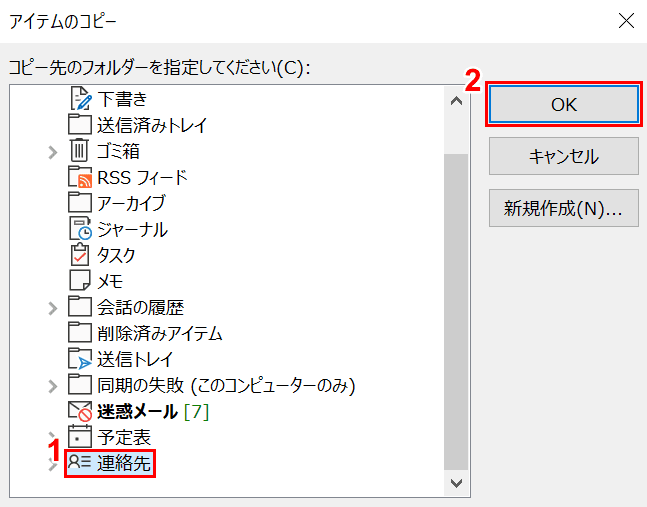This screenshot has height=507, width=647.
Task: Select the ゴミ箱 folder name
Action: (x=118, y=151)
